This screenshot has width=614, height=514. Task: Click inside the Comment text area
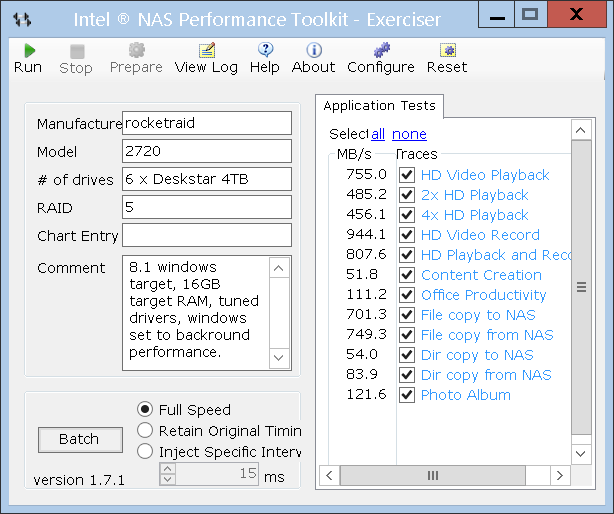click(196, 313)
